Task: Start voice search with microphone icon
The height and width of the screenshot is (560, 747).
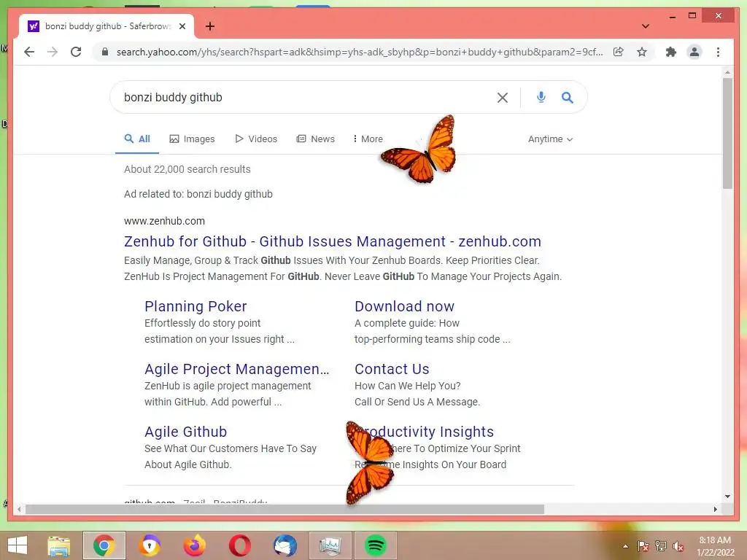Action: 541,97
